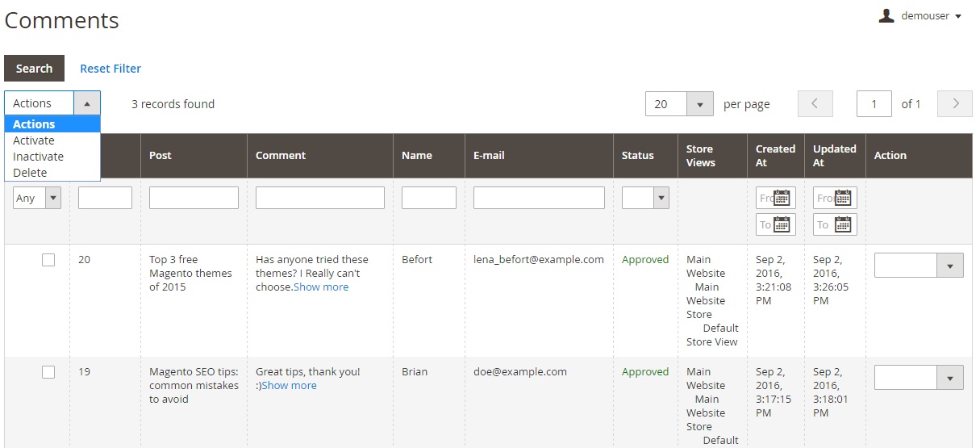The width and height of the screenshot is (980, 448).
Task: Collapse the Actions dropdown arrow
Action: tap(87, 103)
